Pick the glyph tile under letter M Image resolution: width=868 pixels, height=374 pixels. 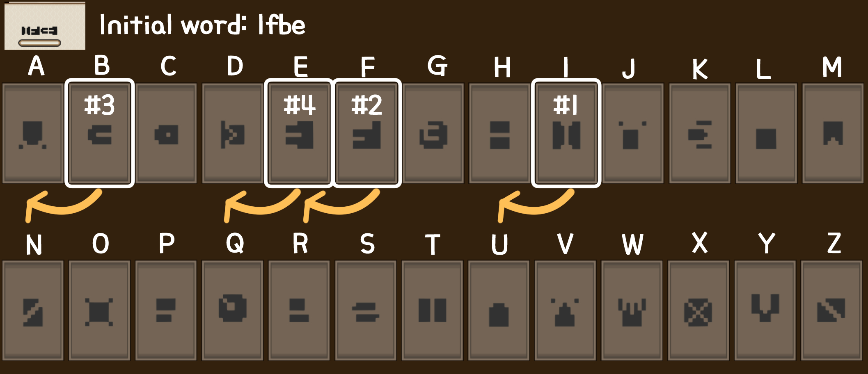click(833, 133)
